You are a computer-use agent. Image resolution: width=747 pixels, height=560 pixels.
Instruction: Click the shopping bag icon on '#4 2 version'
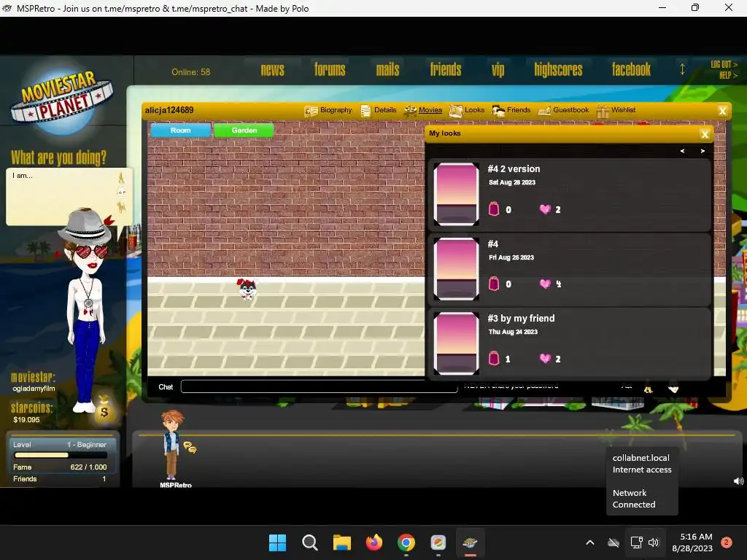pos(494,209)
